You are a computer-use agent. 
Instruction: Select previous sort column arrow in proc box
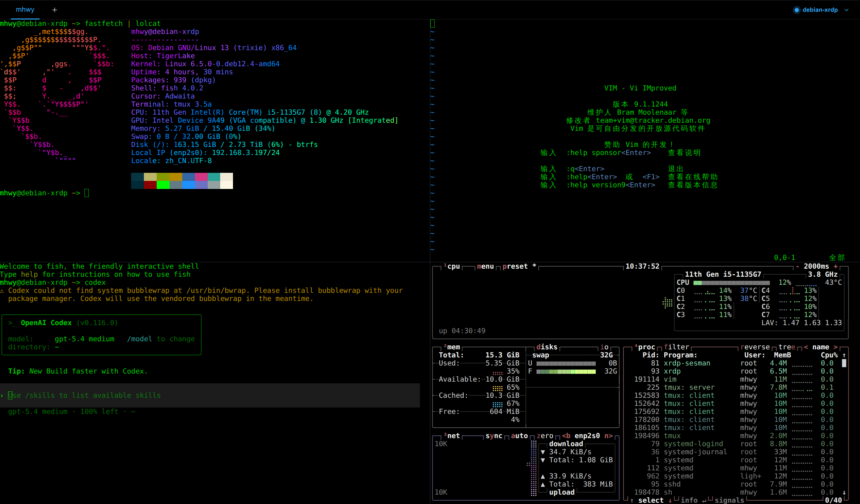coord(806,347)
